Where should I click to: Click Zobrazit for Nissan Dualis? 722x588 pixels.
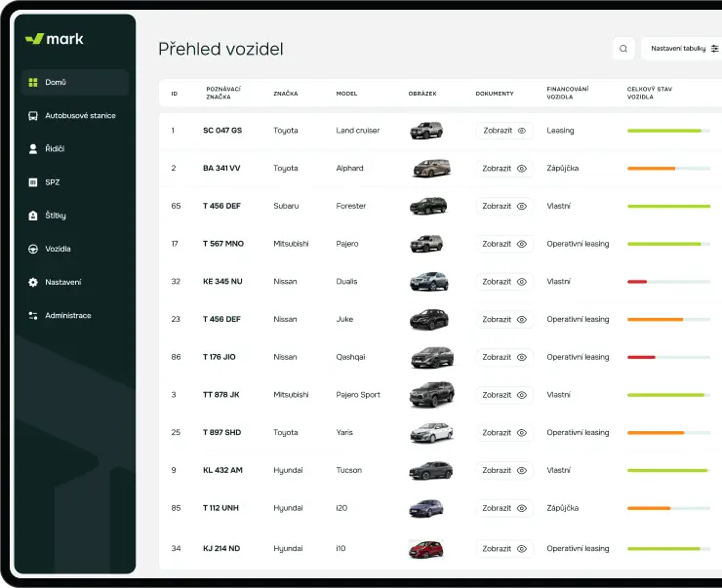[504, 282]
